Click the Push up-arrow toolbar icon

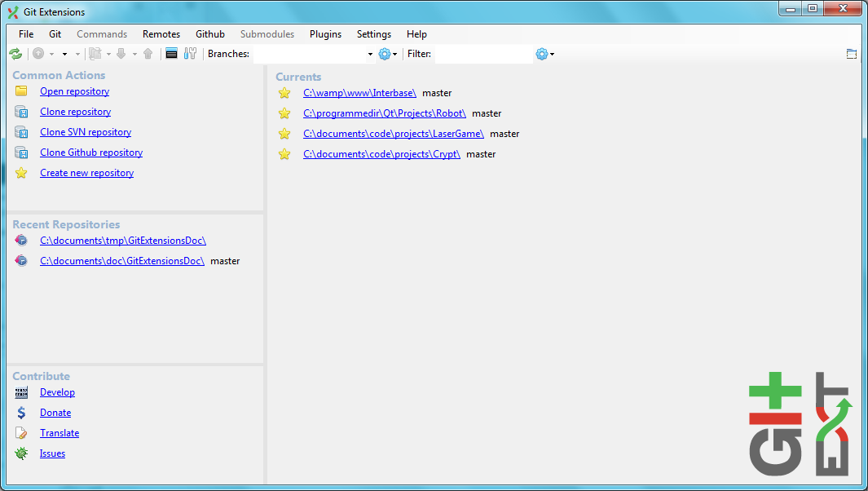148,54
